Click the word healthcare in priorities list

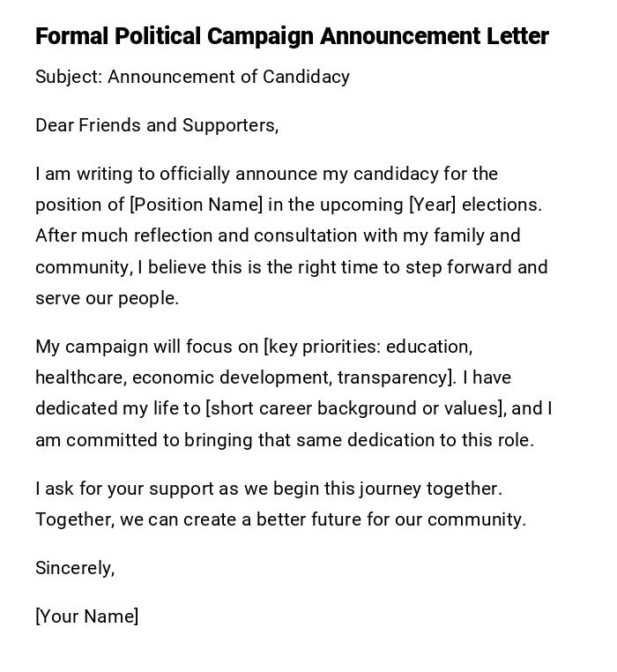coord(80,377)
